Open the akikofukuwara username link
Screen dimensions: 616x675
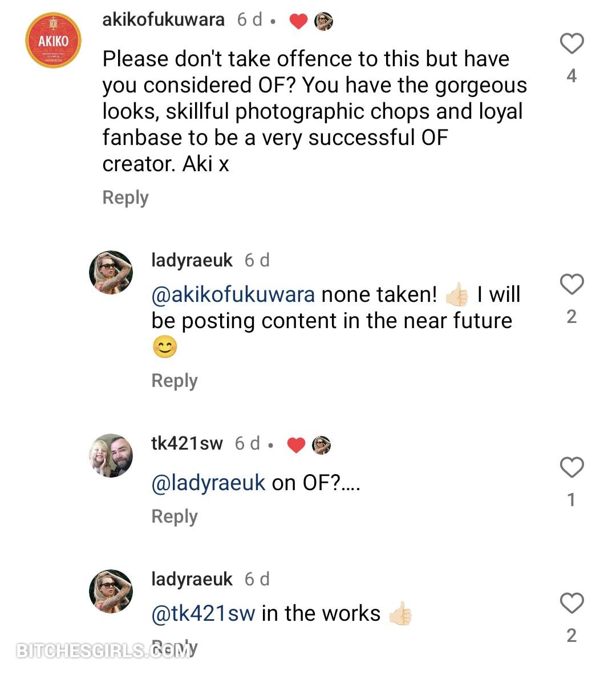[163, 20]
